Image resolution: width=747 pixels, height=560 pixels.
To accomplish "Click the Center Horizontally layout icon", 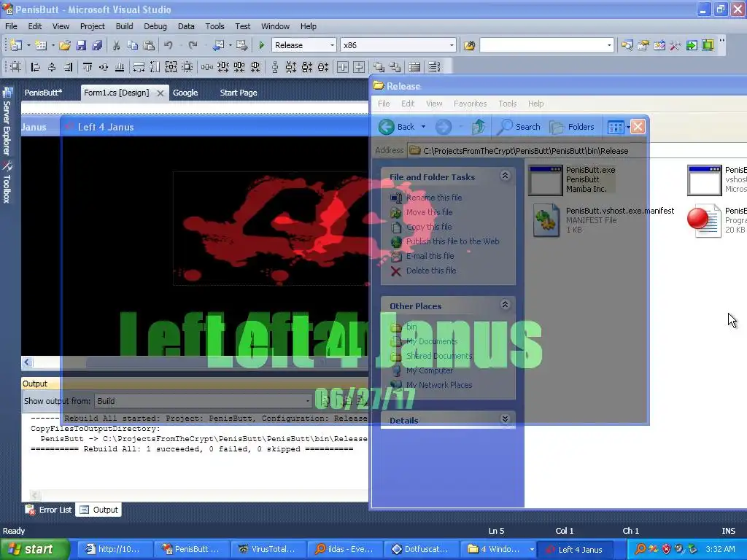I will click(x=343, y=67).
